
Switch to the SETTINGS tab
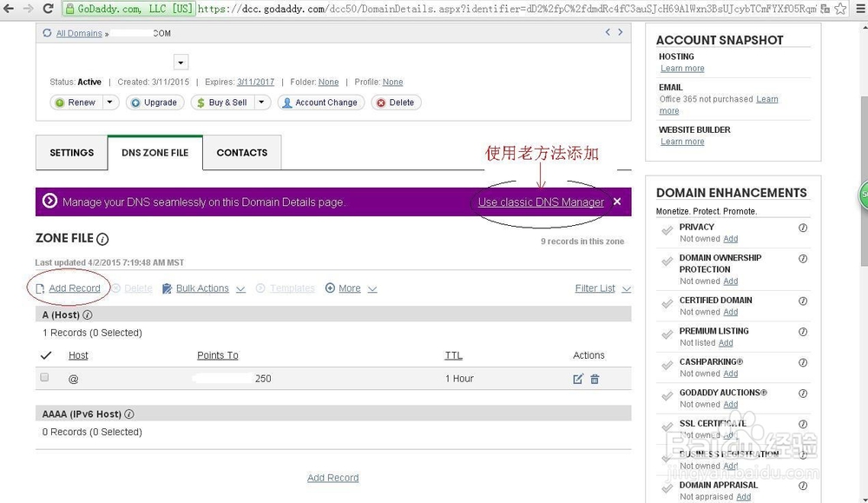pos(71,152)
